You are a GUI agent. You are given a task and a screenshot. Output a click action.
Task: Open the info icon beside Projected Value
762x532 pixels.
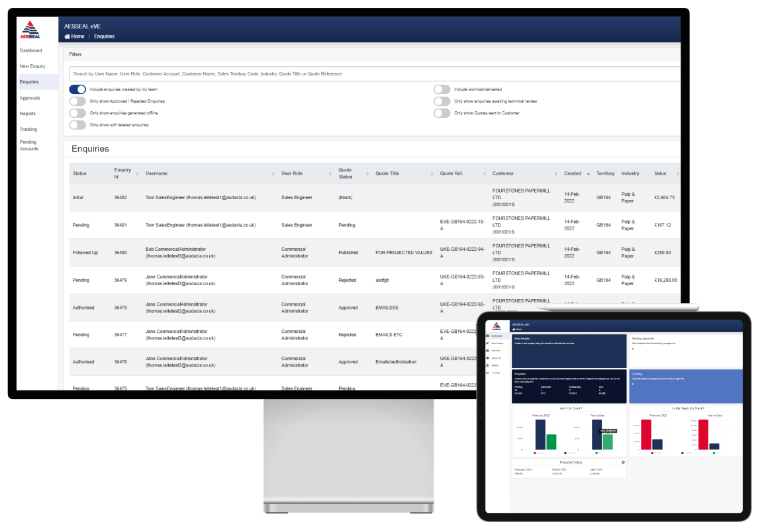coord(622,461)
